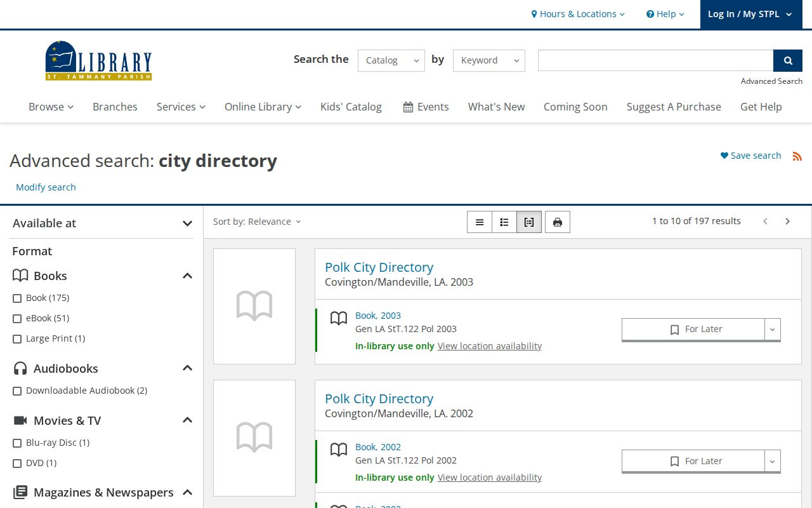The height and width of the screenshot is (508, 812).
Task: Click the search magnifier button
Action: [788, 60]
